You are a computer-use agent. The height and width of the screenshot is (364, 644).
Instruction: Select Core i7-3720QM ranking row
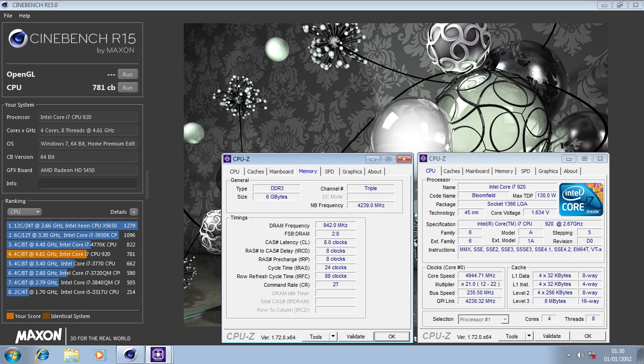pyautogui.click(x=72, y=273)
